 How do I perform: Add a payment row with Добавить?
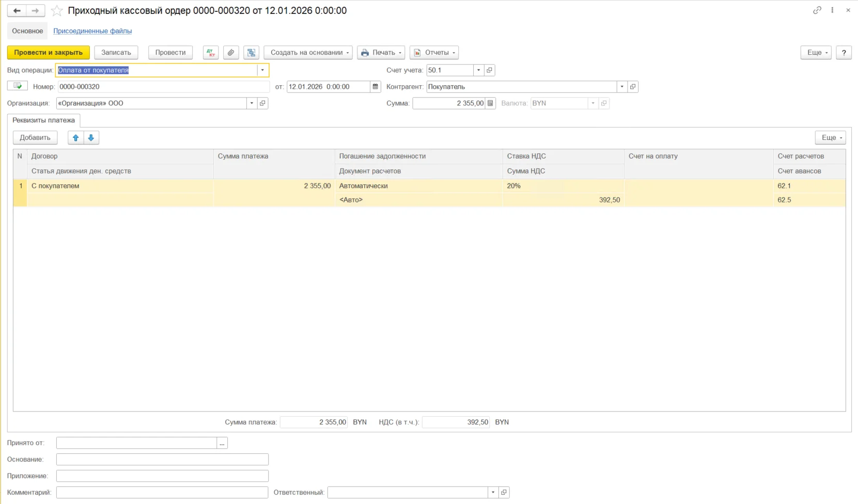click(x=35, y=138)
